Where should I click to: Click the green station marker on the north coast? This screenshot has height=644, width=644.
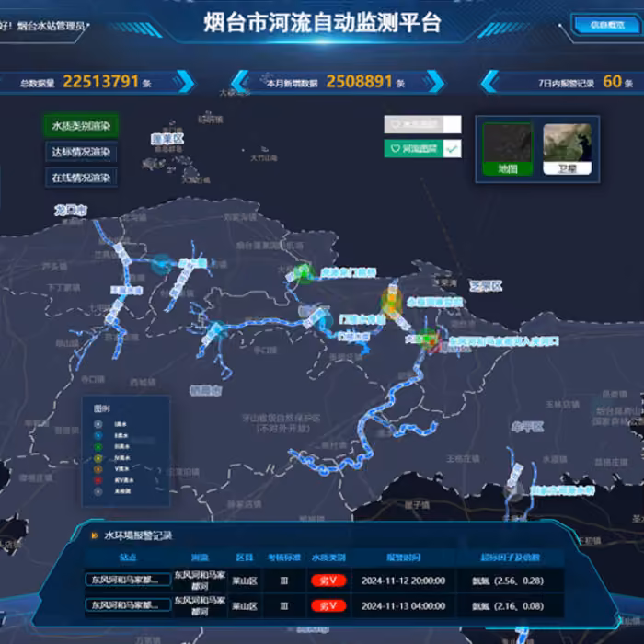[x=304, y=272]
